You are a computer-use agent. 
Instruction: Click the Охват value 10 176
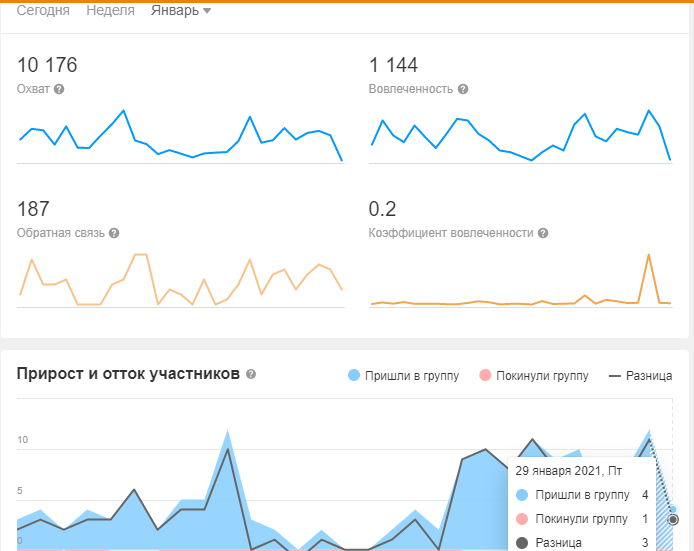pos(47,65)
